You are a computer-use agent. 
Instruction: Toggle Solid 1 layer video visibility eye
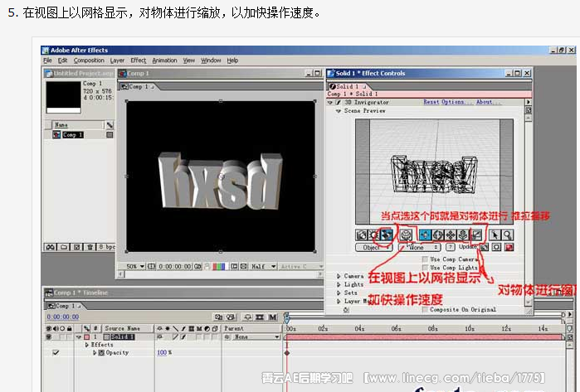pyautogui.click(x=48, y=337)
